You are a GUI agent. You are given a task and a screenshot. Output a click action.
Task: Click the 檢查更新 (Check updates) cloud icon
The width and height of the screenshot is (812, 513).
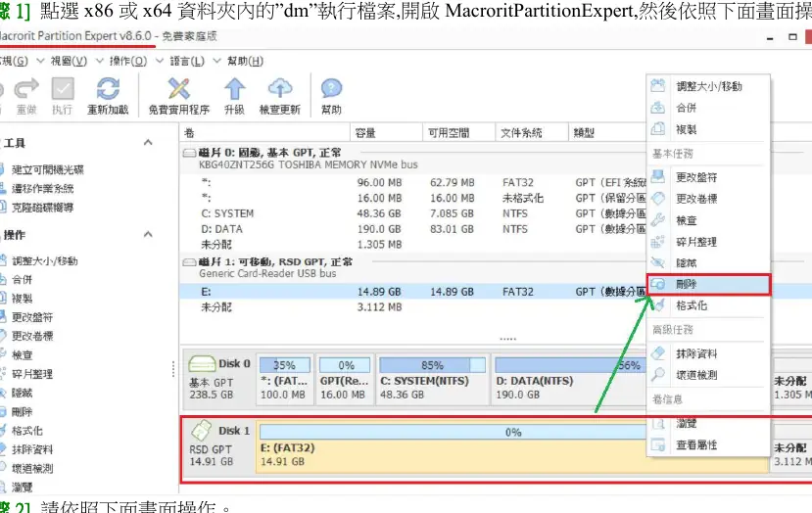pyautogui.click(x=279, y=89)
